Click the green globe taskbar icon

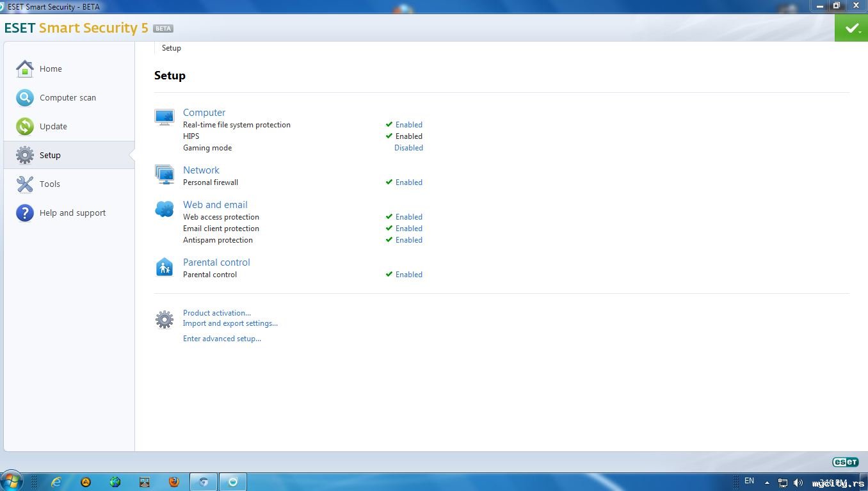115,482
